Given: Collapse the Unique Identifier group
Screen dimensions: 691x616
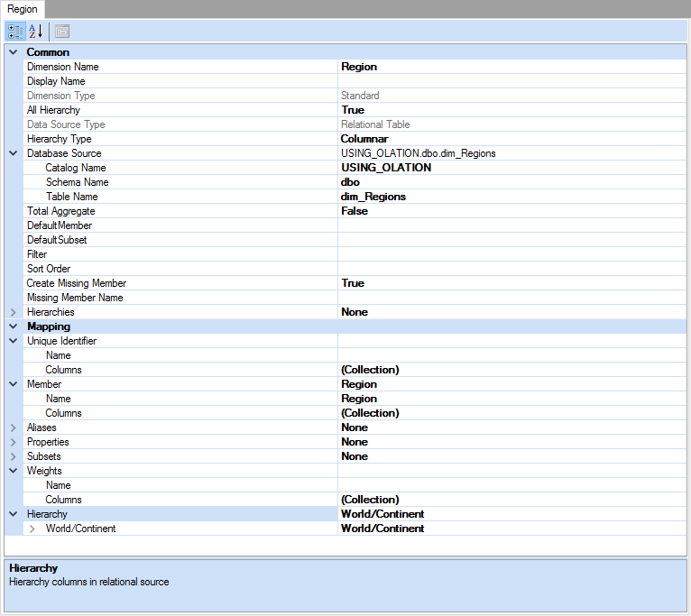Looking at the screenshot, I should [14, 341].
